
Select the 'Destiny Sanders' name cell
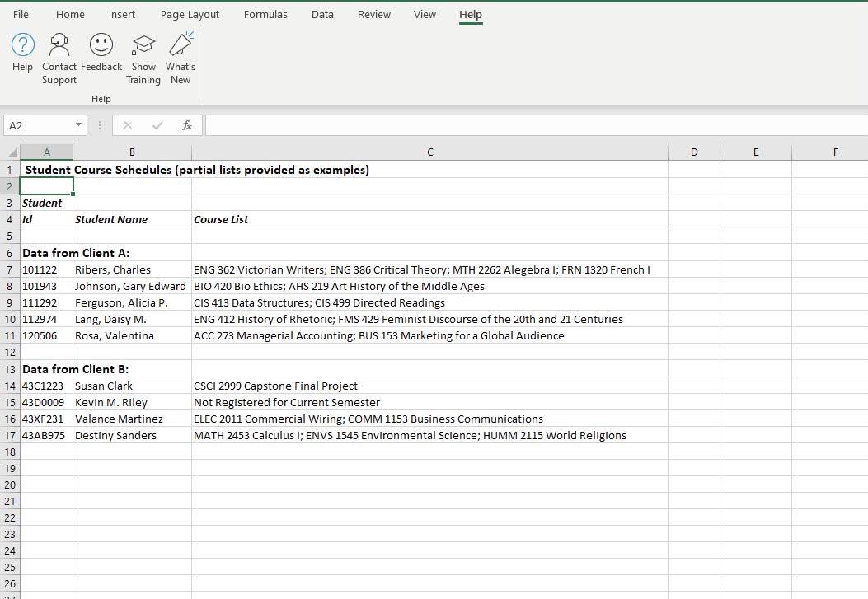point(133,436)
